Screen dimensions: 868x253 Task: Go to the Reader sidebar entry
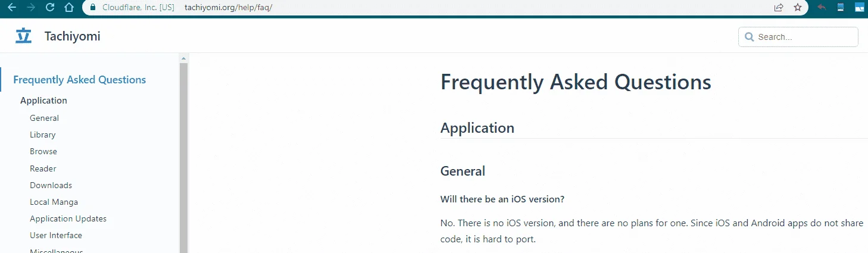[x=43, y=168]
